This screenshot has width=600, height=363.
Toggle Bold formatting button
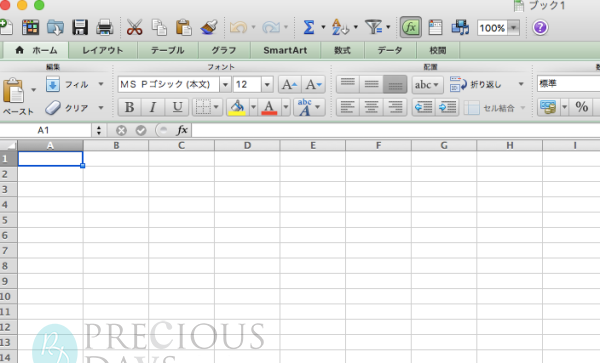[129, 107]
